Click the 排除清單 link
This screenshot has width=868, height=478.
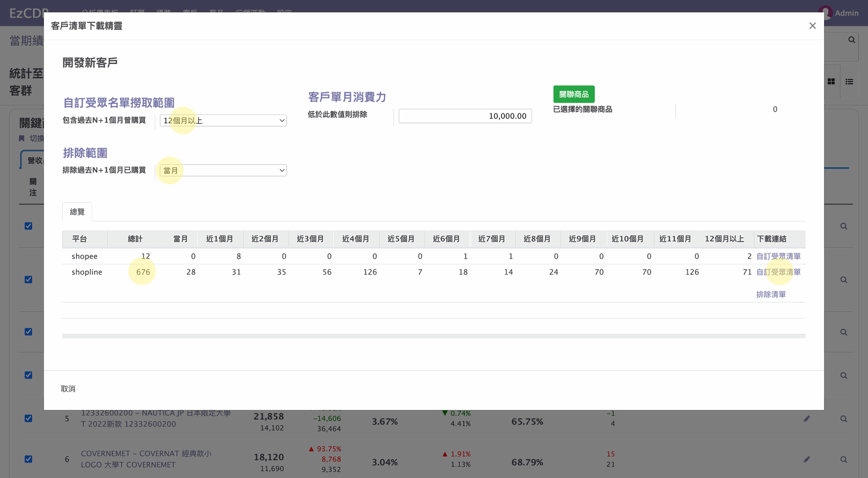coord(771,295)
